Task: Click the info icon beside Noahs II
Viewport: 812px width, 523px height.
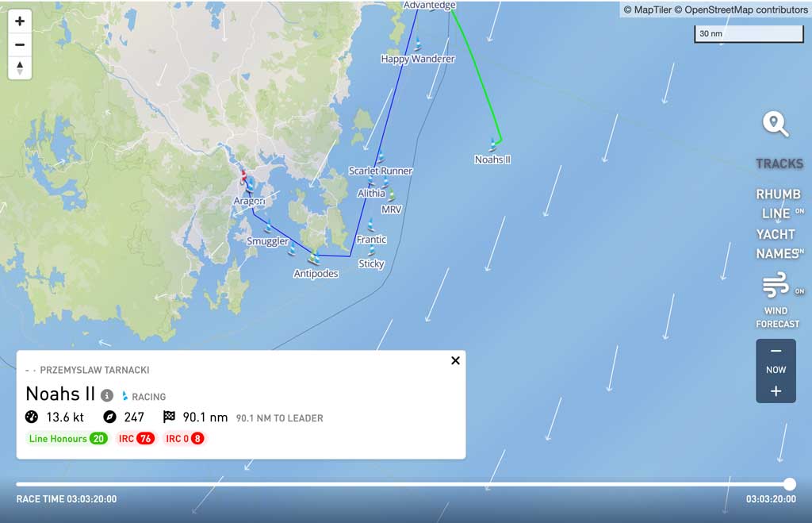Action: click(x=107, y=395)
